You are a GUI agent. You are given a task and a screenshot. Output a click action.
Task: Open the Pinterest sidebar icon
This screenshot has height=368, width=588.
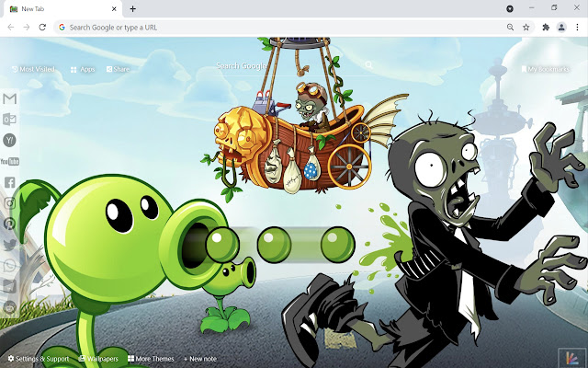10,224
